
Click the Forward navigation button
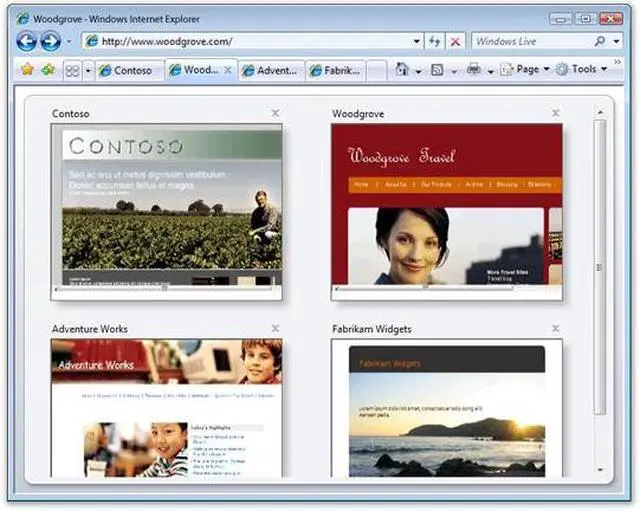pyautogui.click(x=49, y=42)
